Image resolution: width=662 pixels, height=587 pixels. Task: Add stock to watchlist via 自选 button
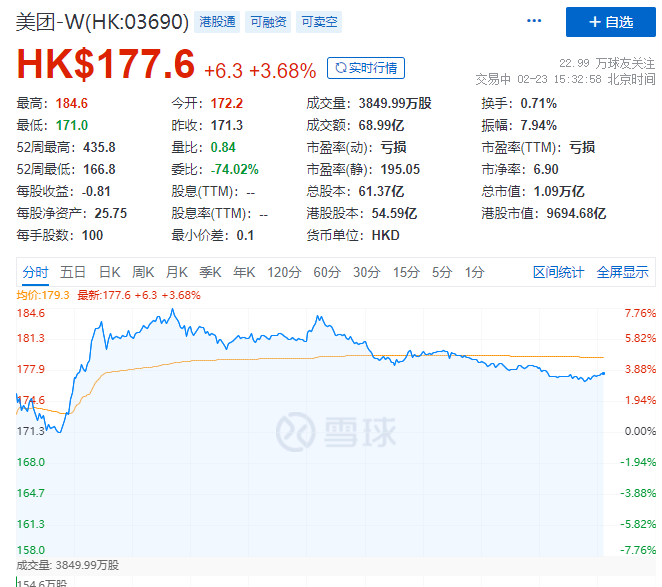click(x=610, y=22)
